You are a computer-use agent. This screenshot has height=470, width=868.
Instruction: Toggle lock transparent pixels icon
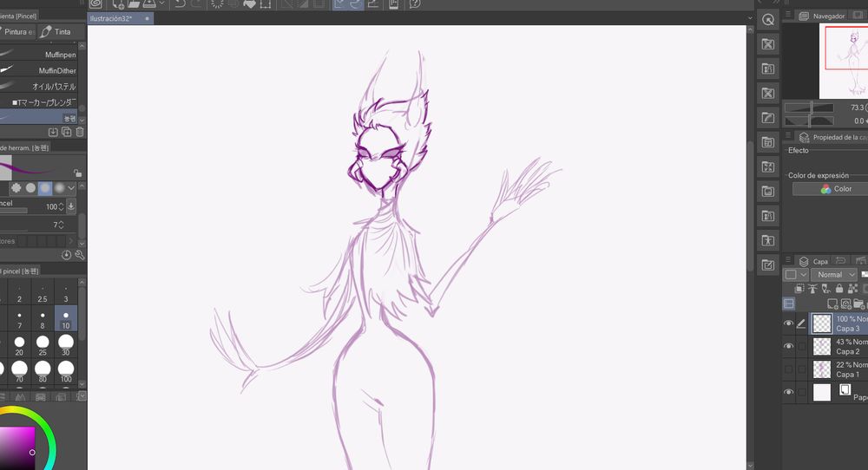pos(852,289)
